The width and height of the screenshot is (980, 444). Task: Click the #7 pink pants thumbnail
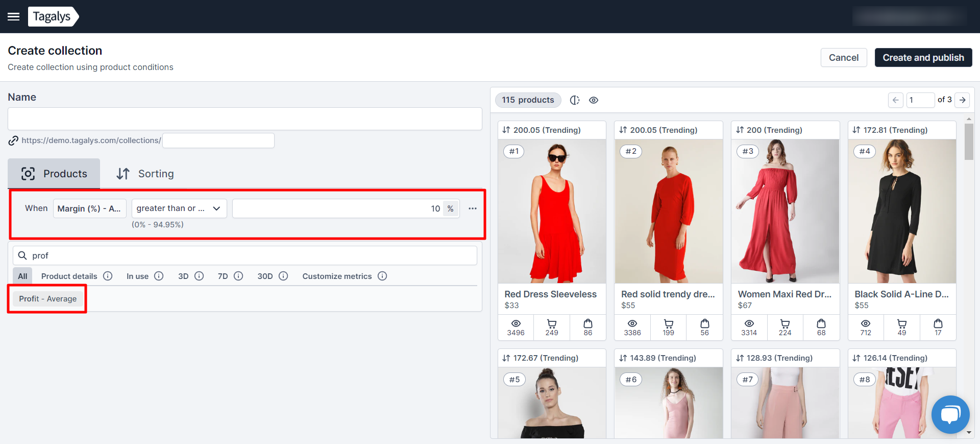coord(785,403)
